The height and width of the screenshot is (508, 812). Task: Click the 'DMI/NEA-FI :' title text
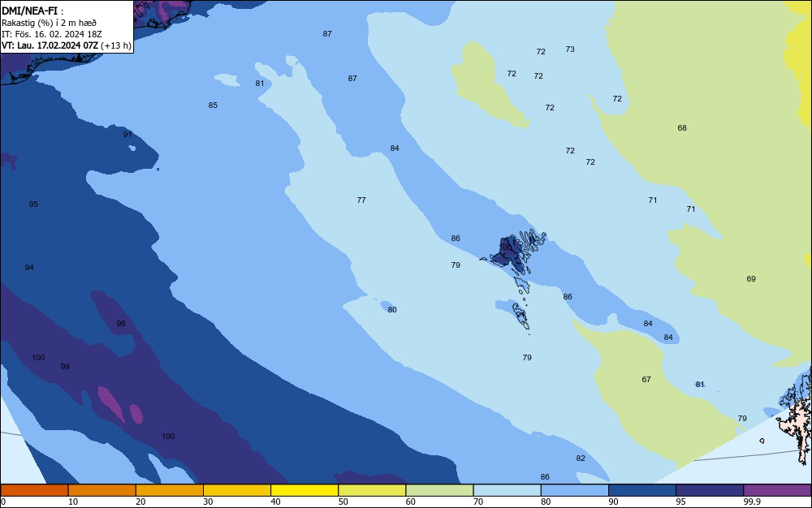(32, 11)
